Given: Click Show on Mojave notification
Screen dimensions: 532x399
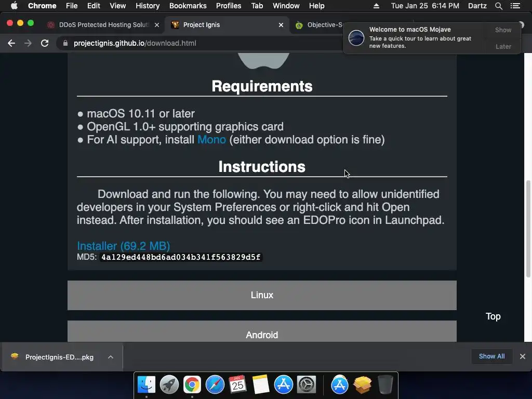Looking at the screenshot, I should coord(503,30).
